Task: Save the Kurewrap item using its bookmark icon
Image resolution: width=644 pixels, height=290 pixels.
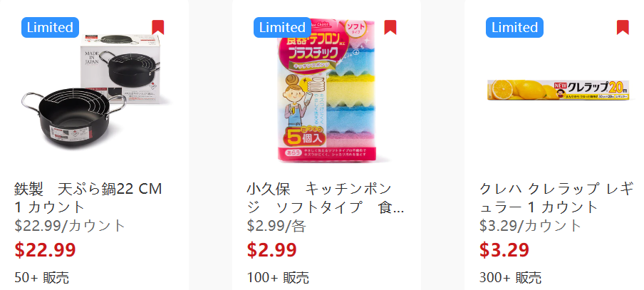Action: point(623,28)
